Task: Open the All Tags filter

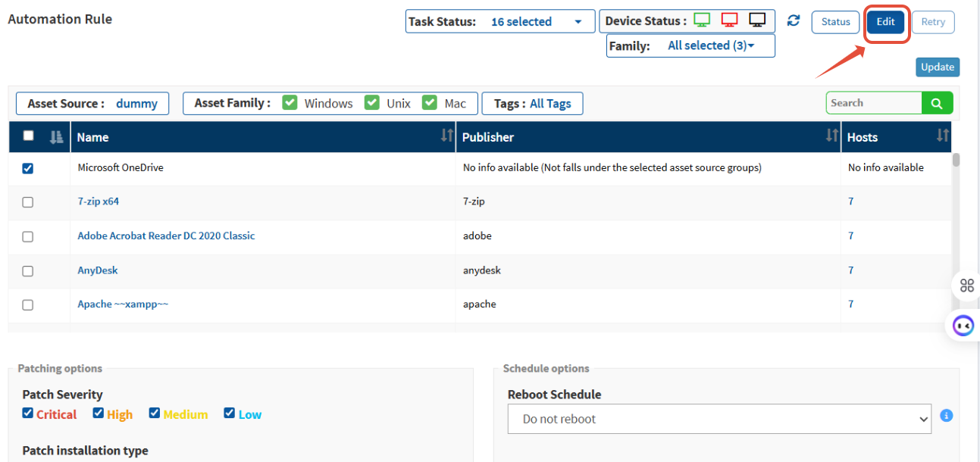Action: [x=550, y=104]
